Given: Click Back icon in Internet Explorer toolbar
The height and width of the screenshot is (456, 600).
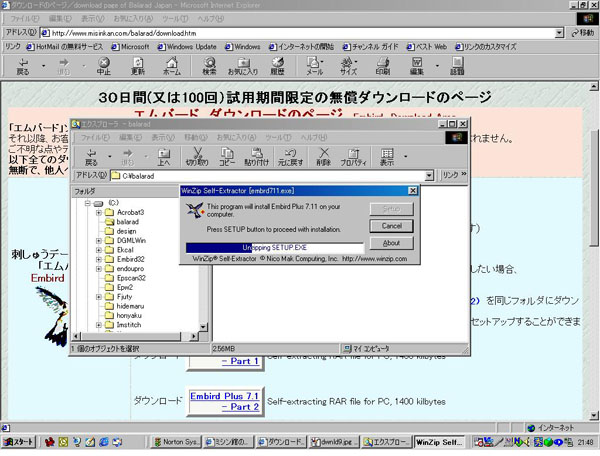Looking at the screenshot, I should [x=23, y=66].
